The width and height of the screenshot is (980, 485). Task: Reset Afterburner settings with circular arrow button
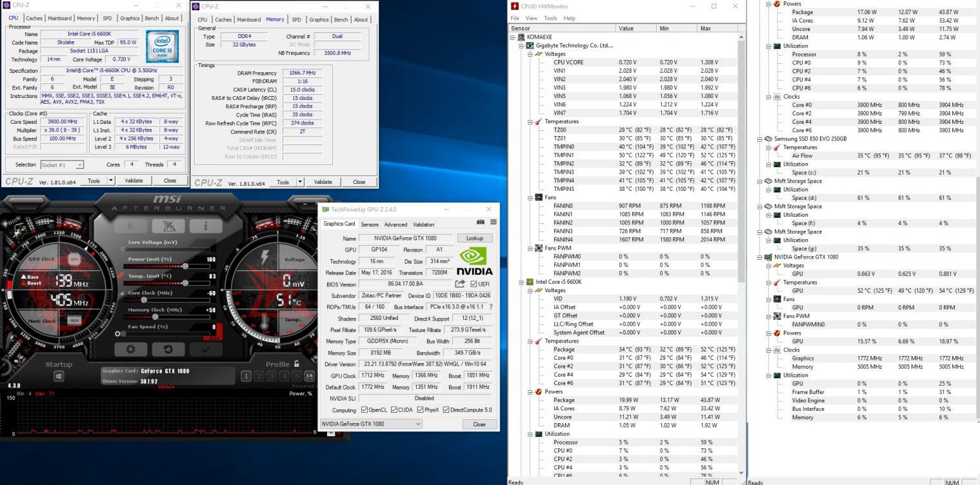pos(168,349)
